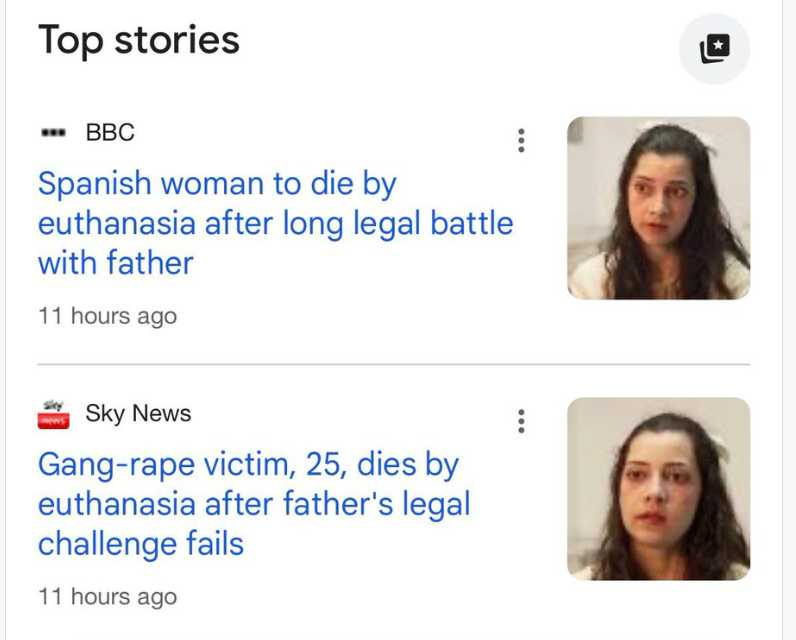Click the divider line between the two stories
Viewport: 796px width, 640px height.
[393, 364]
